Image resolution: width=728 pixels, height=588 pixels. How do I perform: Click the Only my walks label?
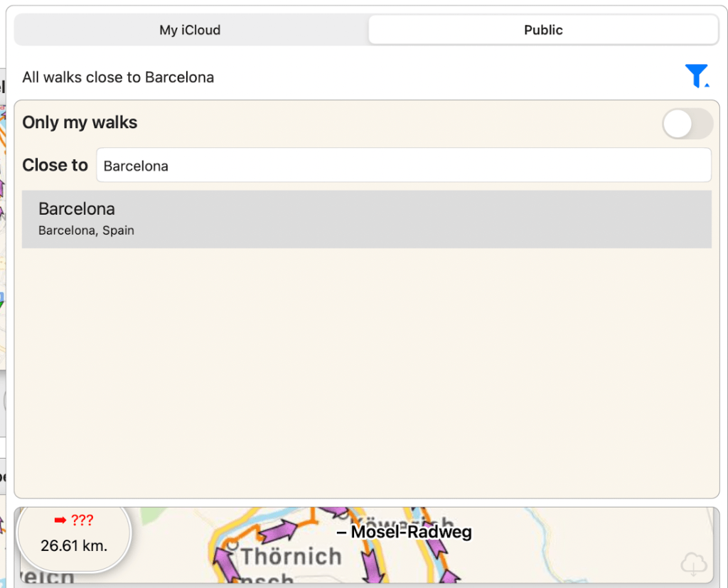pyautogui.click(x=80, y=122)
